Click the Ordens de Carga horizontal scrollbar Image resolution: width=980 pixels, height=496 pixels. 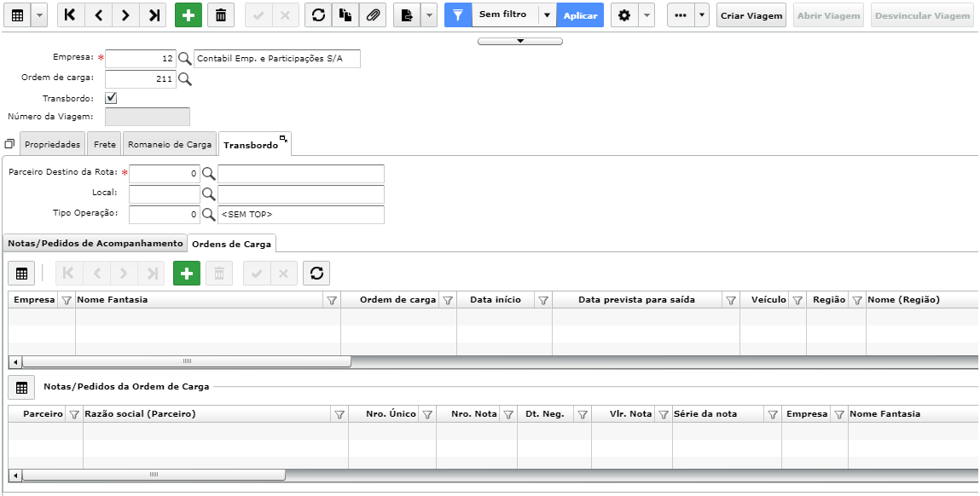(186, 361)
